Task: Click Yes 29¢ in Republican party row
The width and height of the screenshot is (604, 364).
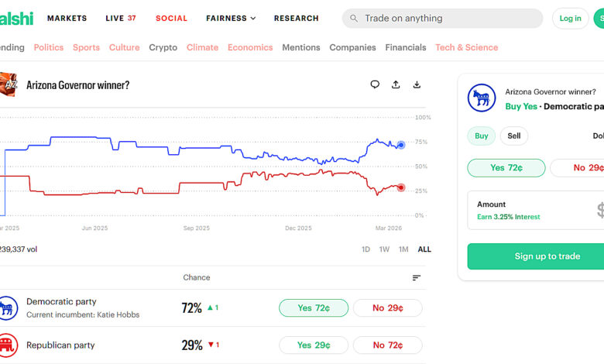Action: coord(314,345)
